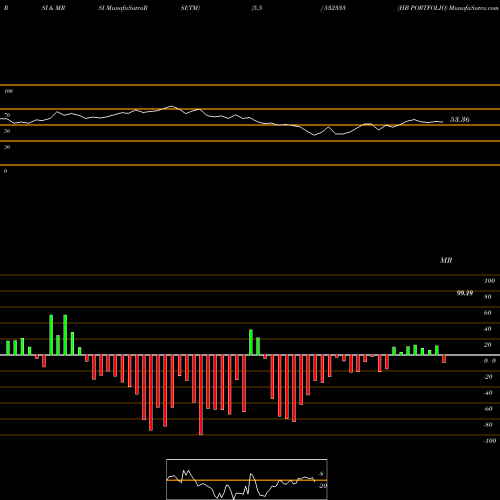Click the -40 label on MR axis
This screenshot has width=500, height=500.
(488, 393)
